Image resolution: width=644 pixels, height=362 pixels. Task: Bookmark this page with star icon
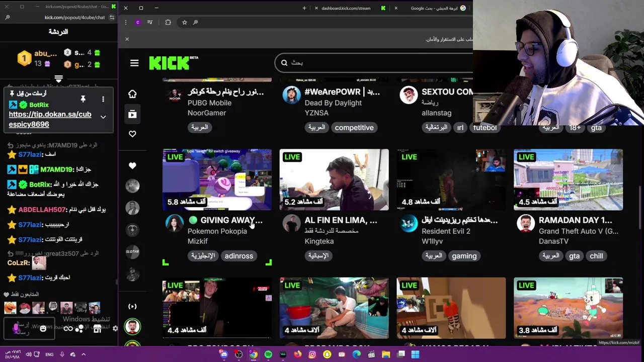(x=185, y=22)
